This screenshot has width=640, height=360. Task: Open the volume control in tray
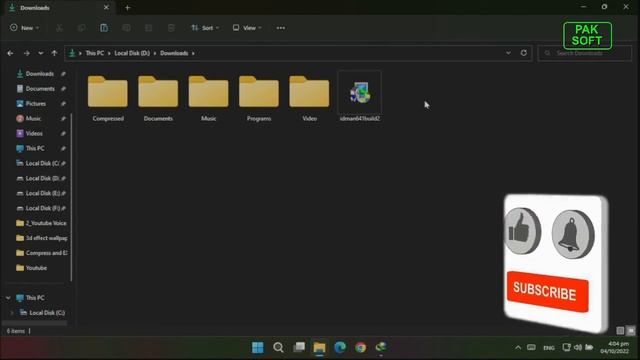point(578,347)
